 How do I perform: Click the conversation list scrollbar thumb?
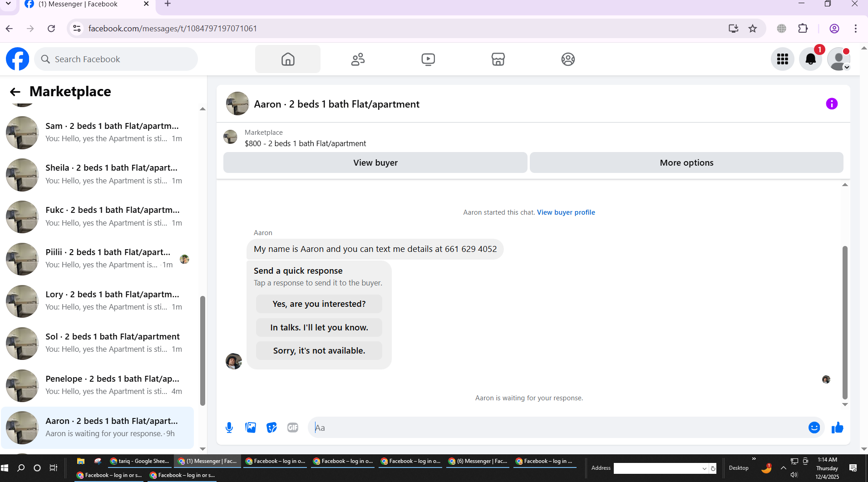(202, 350)
